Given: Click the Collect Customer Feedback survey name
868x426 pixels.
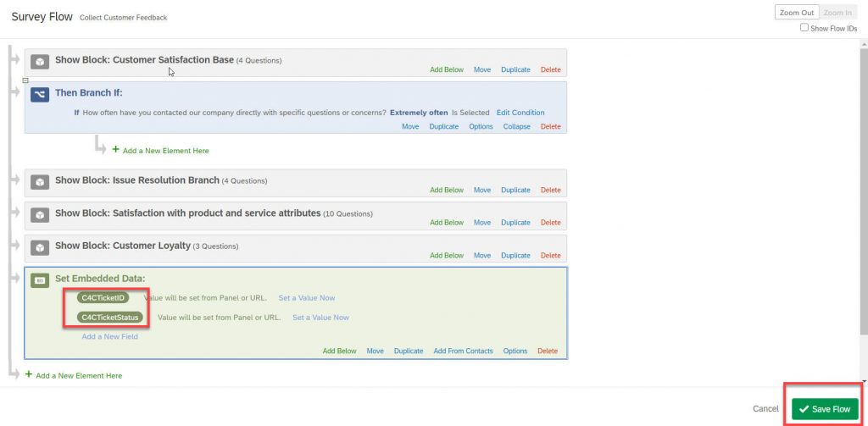Looking at the screenshot, I should (124, 18).
